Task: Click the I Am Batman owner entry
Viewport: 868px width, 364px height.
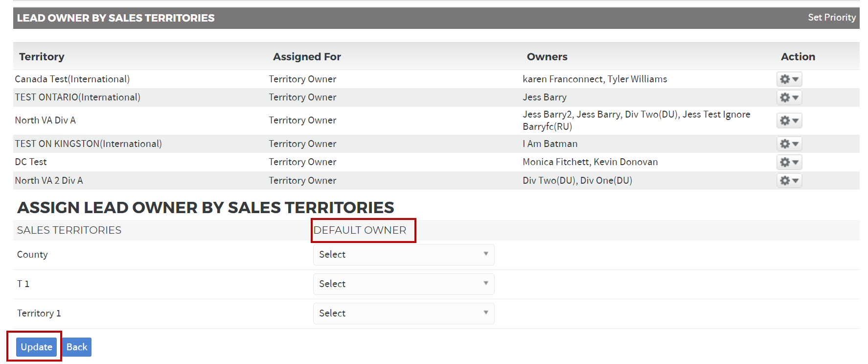Action: pyautogui.click(x=550, y=144)
